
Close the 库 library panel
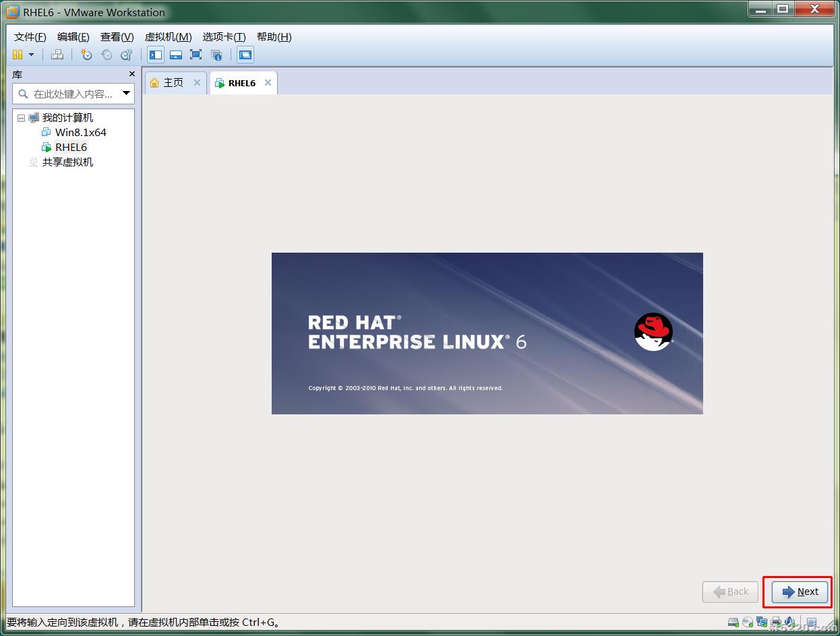pyautogui.click(x=132, y=74)
